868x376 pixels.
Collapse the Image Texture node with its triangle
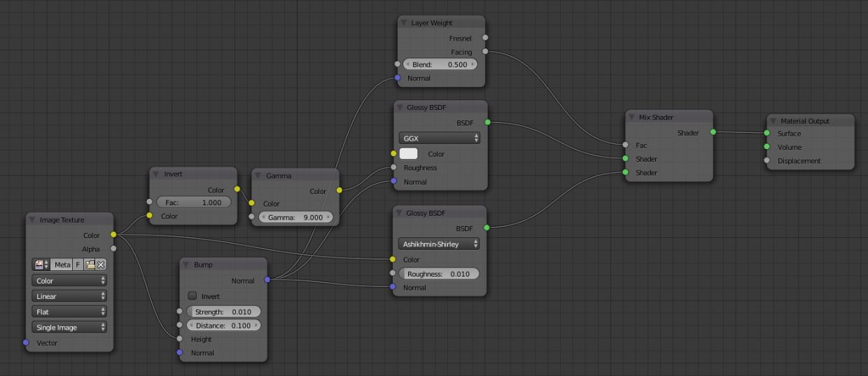(32, 220)
